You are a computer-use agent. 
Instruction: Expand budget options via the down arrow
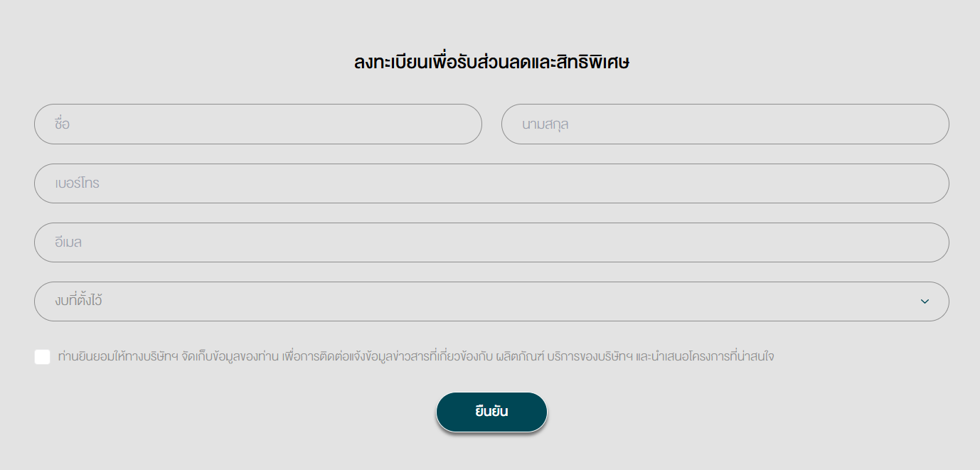click(x=925, y=301)
